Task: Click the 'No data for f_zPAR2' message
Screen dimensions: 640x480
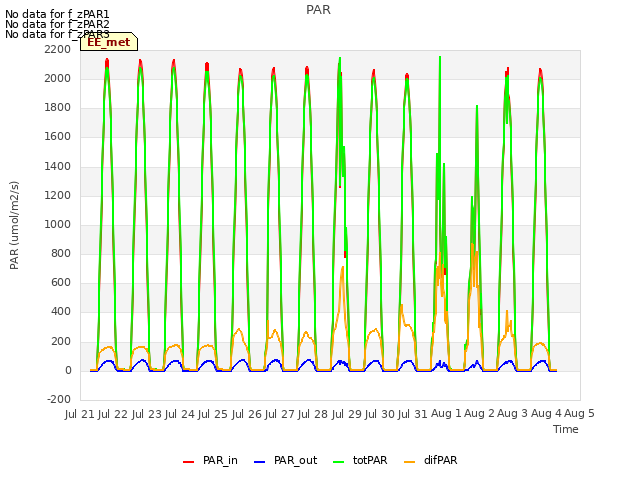Action: point(57,24)
